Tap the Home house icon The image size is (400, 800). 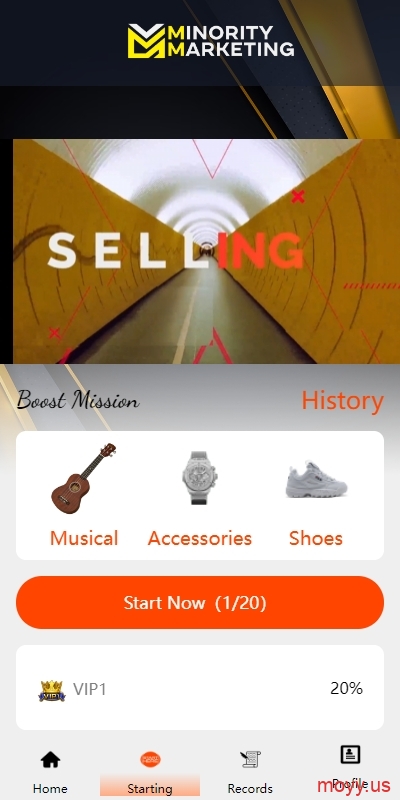coord(50,760)
